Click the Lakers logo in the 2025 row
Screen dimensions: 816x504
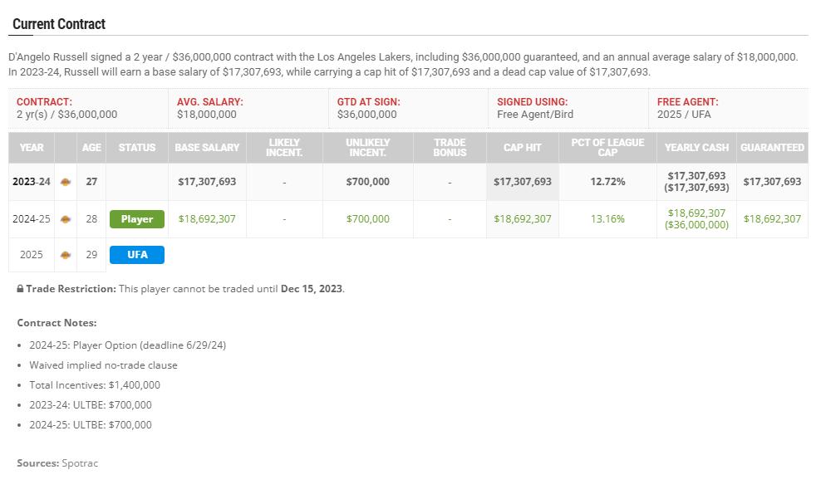click(x=66, y=255)
